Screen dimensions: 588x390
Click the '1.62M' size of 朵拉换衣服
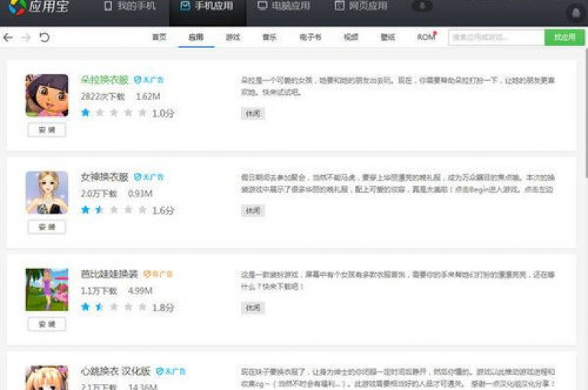(148, 96)
